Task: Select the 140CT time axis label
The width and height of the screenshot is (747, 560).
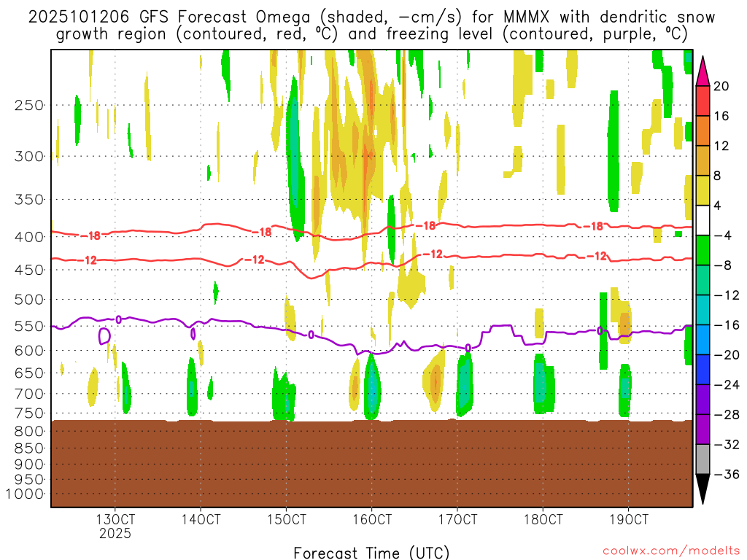Action: coord(201,519)
